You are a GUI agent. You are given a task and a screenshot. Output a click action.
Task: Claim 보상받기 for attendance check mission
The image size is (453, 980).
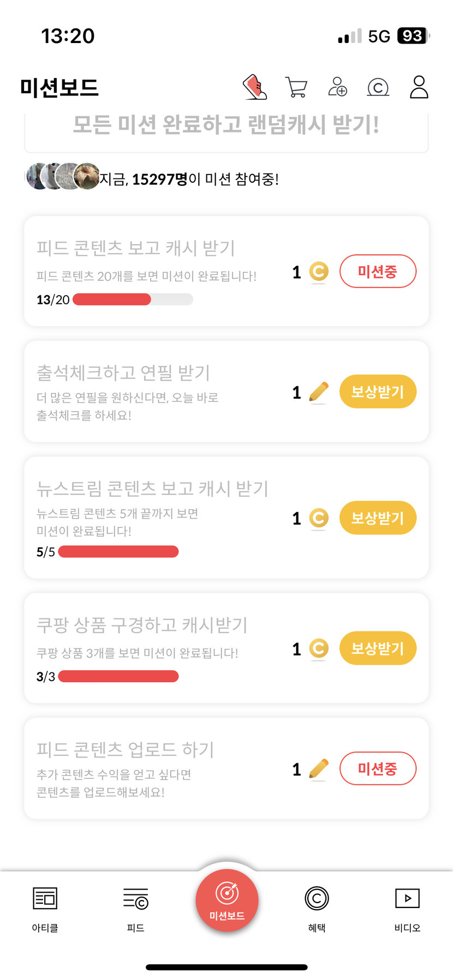tap(378, 392)
